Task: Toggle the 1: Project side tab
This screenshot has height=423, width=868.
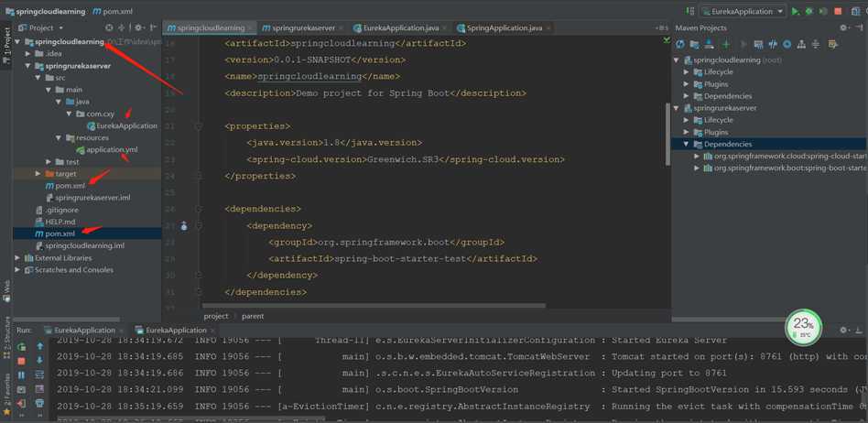Action: 6,46
